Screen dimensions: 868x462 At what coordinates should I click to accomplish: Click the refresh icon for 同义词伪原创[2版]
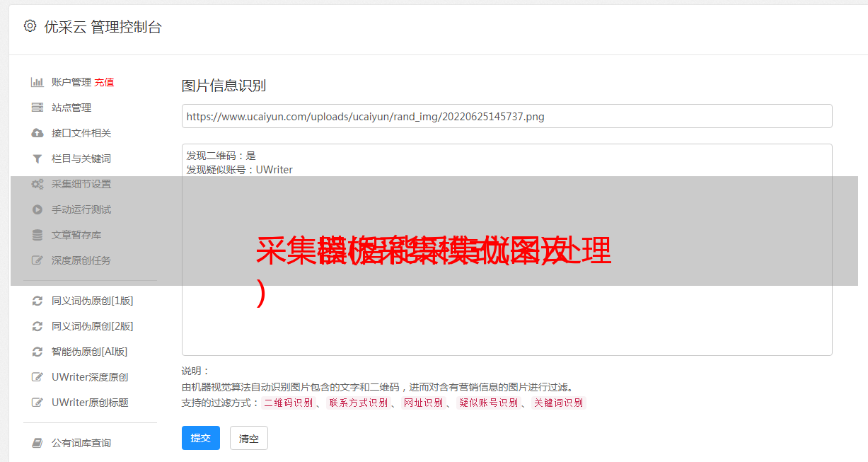(x=37, y=326)
